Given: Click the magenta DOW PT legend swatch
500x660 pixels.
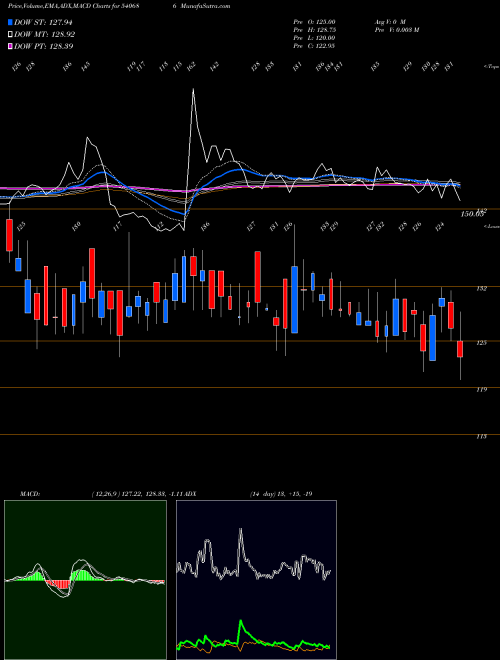Looking at the screenshot, I should (x=10, y=46).
